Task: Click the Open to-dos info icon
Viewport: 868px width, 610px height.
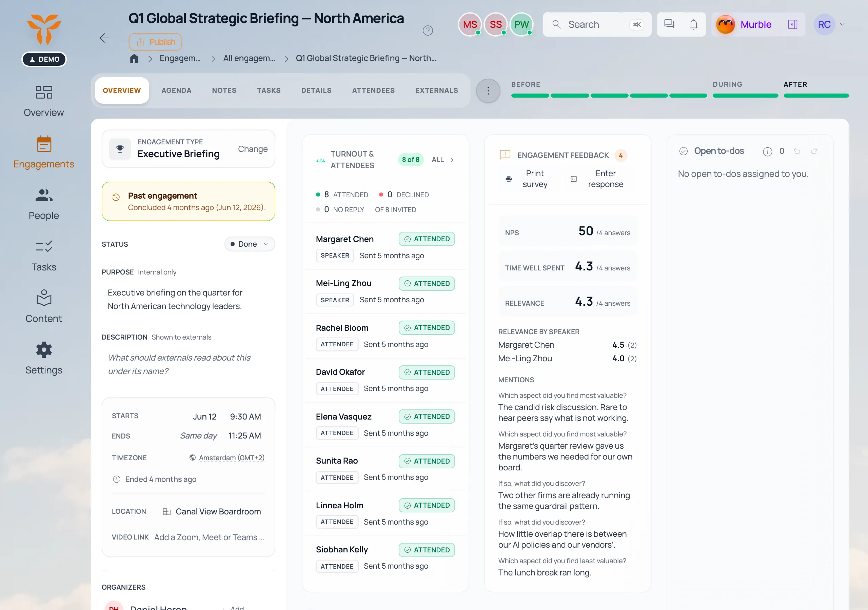Action: 767,151
